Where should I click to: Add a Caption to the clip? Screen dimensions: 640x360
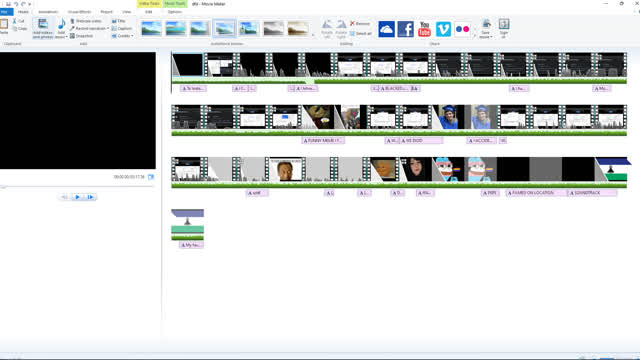[x=122, y=28]
